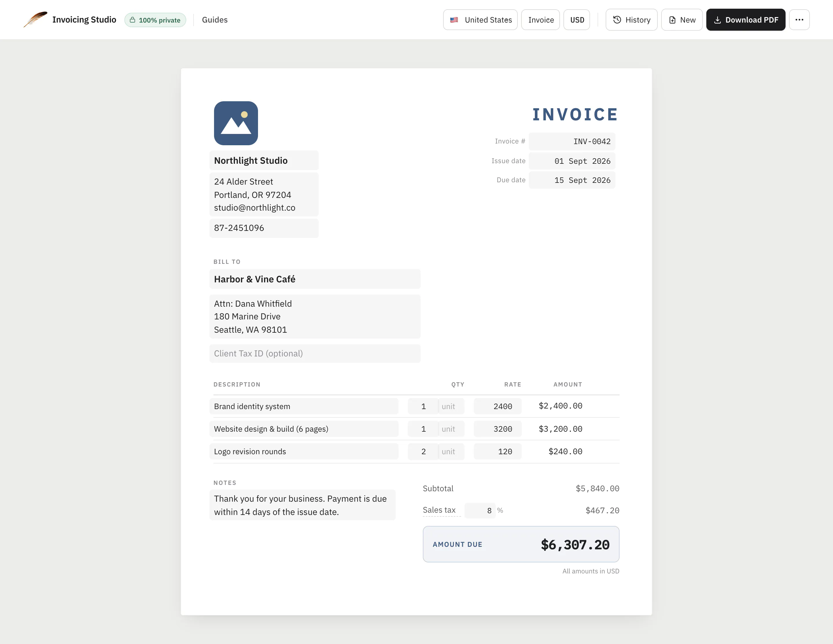
Task: Click the lock icon in private badge
Action: (132, 20)
